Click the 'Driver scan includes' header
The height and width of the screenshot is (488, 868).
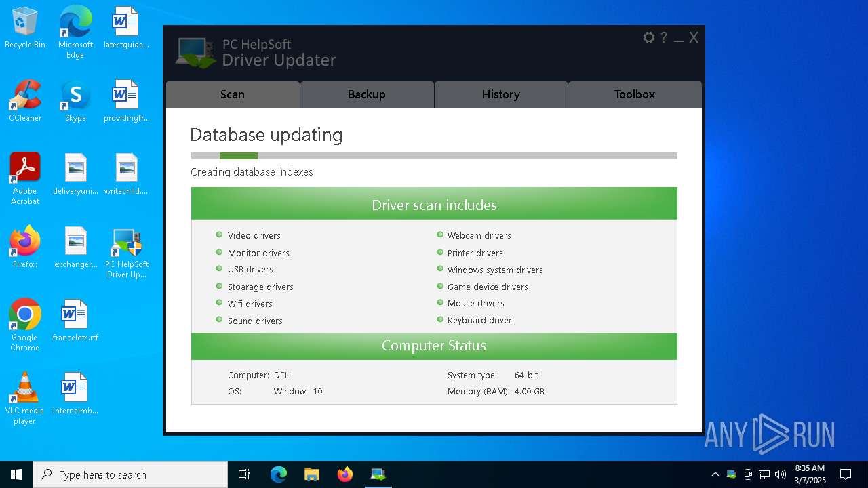(x=434, y=204)
